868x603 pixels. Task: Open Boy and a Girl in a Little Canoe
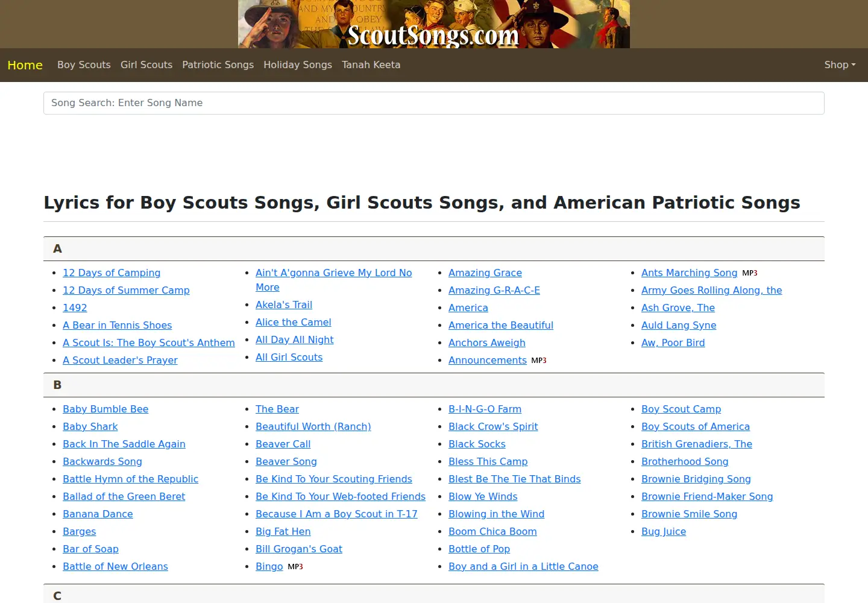click(523, 567)
